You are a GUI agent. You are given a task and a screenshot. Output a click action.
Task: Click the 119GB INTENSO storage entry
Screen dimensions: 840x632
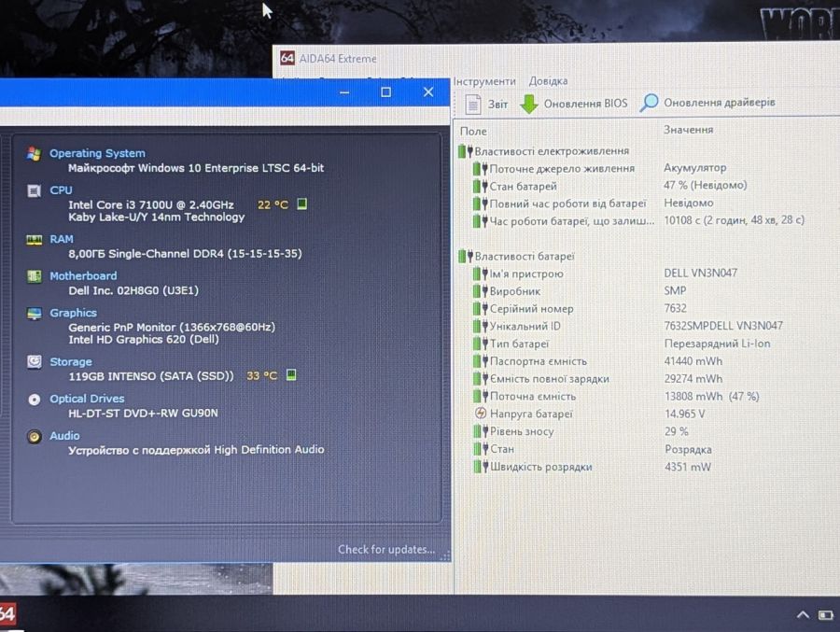click(x=151, y=376)
